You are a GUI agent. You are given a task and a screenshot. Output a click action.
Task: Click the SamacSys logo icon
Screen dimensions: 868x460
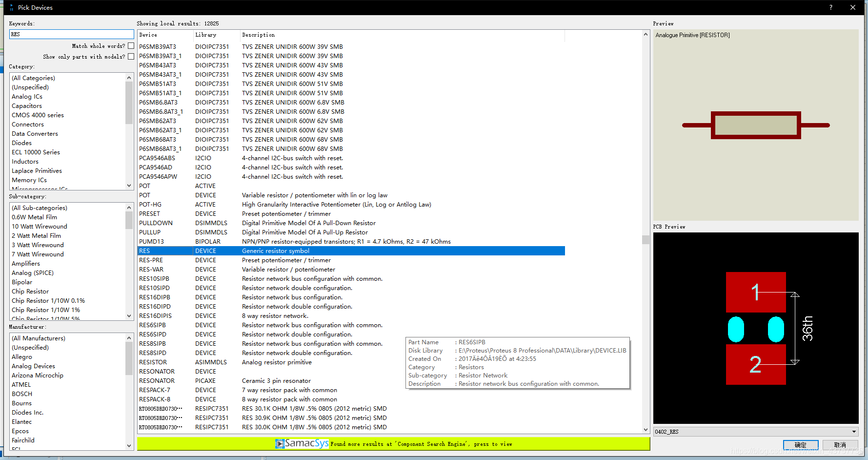click(280, 443)
